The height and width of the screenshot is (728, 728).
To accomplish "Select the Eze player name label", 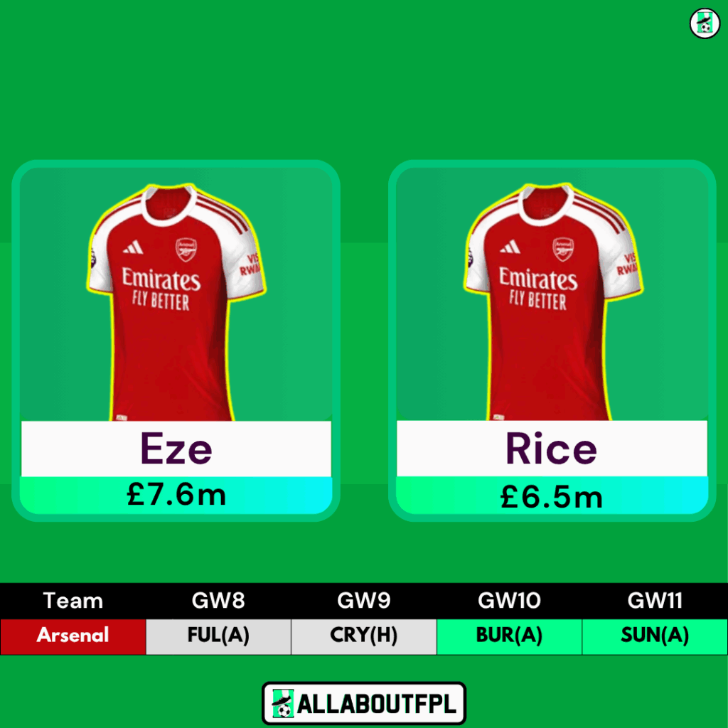I will (176, 449).
